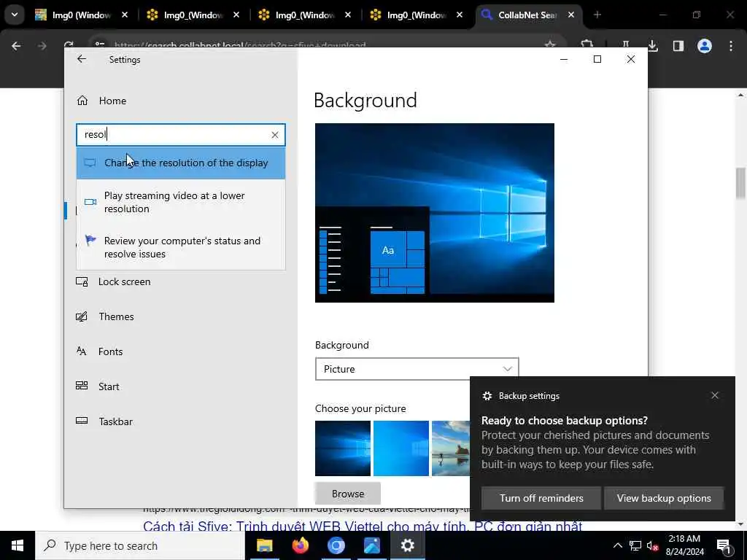Open browser three-dot menu
Screen dimensions: 747x560
[x=731, y=46]
